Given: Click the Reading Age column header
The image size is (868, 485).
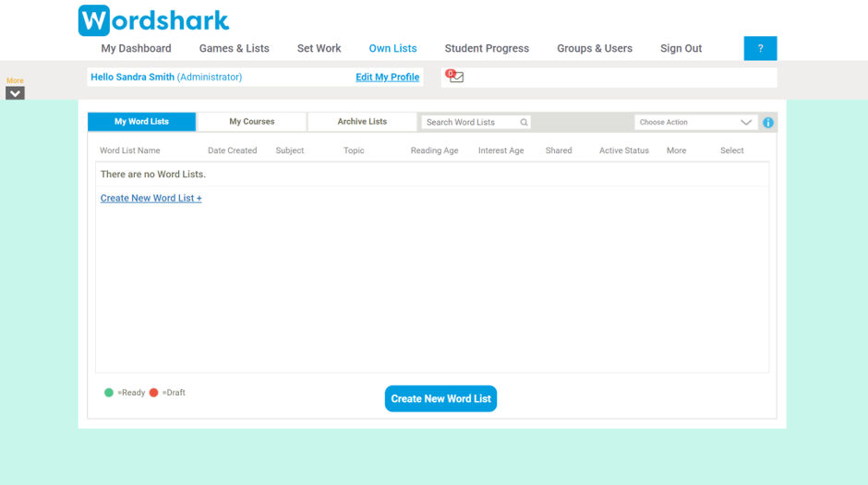Looking at the screenshot, I should (x=435, y=151).
